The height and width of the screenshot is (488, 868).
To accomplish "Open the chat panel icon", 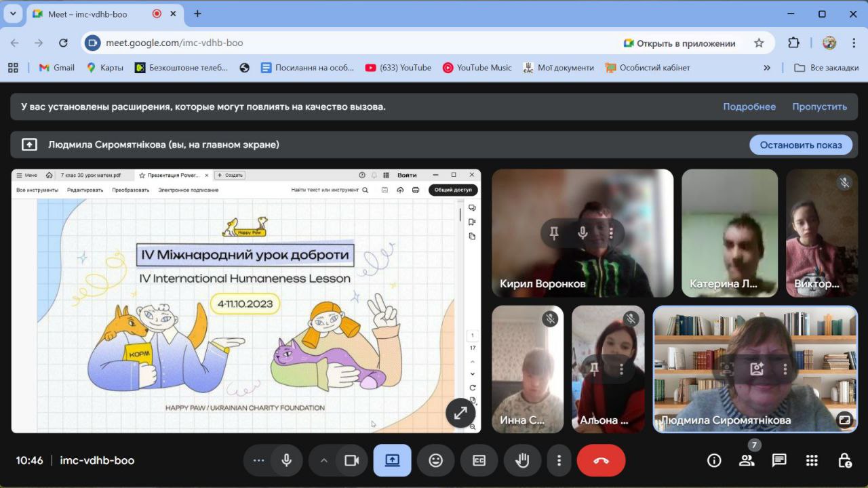I will pyautogui.click(x=779, y=461).
